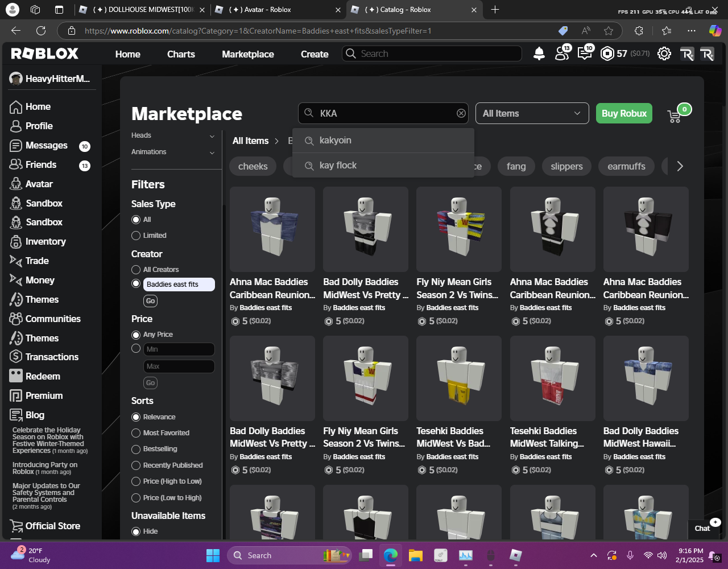This screenshot has height=569, width=728.
Task: Select the kakyoin search suggestion
Action: 336,141
